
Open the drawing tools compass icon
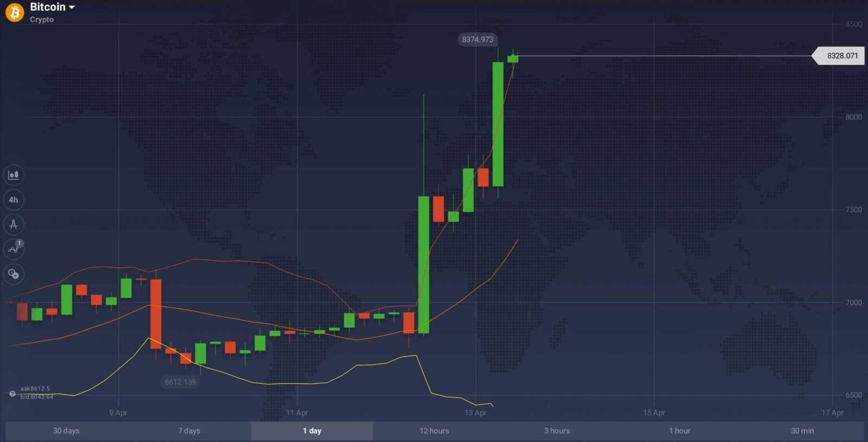[14, 224]
